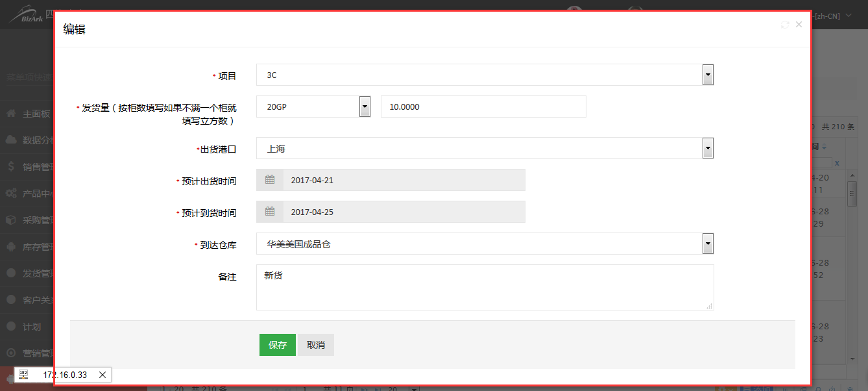The image size is (868, 391).
Task: Click the remote session icon beside 172.16.0.33
Action: point(23,375)
